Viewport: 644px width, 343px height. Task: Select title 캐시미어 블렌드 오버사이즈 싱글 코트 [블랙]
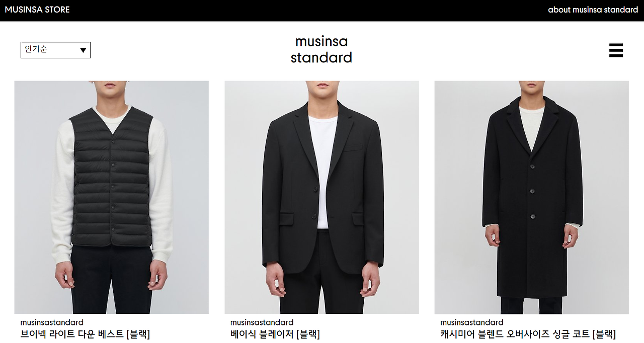(x=528, y=334)
